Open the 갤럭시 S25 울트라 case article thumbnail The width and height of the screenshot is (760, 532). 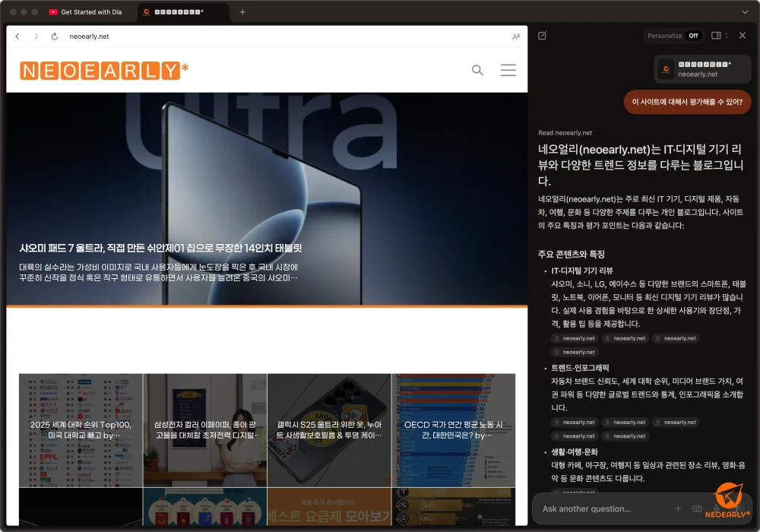pos(329,430)
